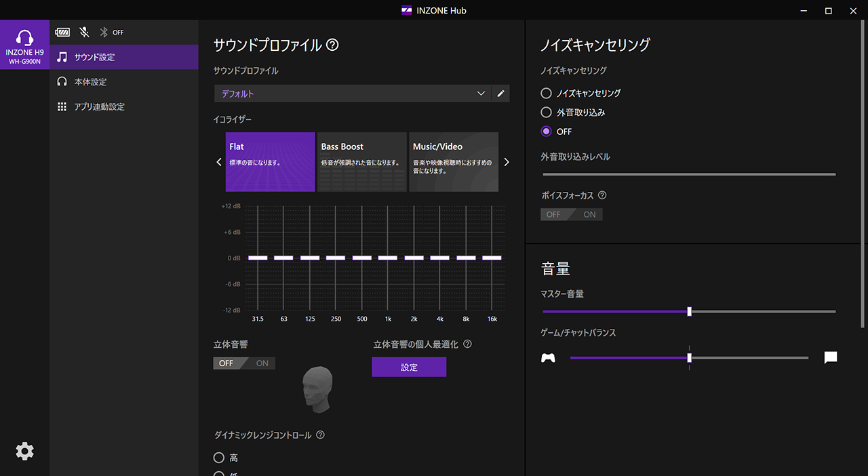Screen dimensions: 868x476
Task: Show next equalizer presets with right arrow
Action: pyautogui.click(x=506, y=162)
